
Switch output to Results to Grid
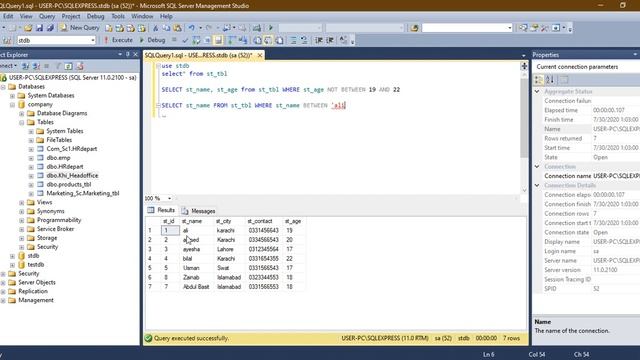coord(269,40)
